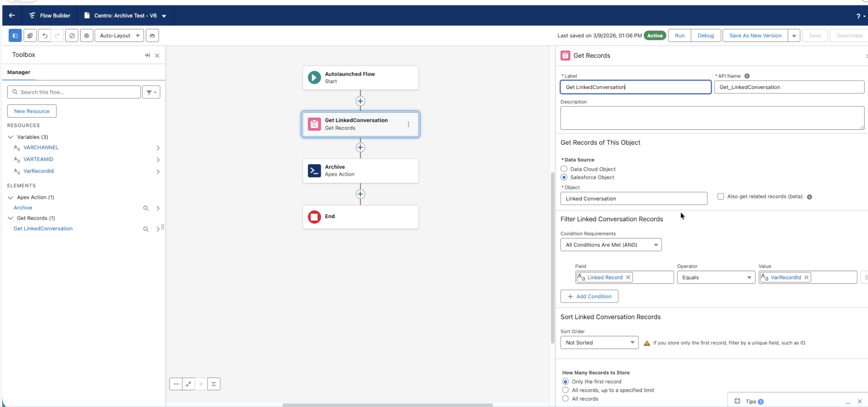Click Add Condition button
This screenshot has height=407, width=868.
589,296
